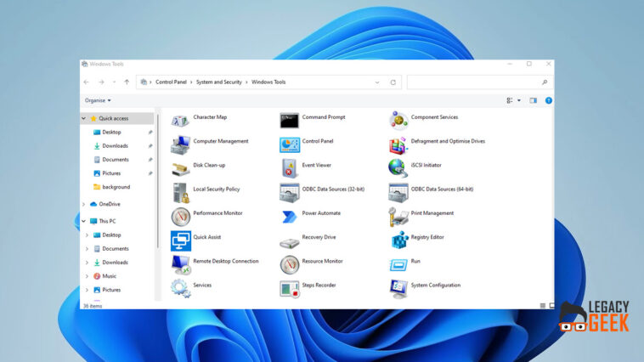This screenshot has width=644, height=362.
Task: Expand Documents under This PC
Action: click(x=87, y=249)
